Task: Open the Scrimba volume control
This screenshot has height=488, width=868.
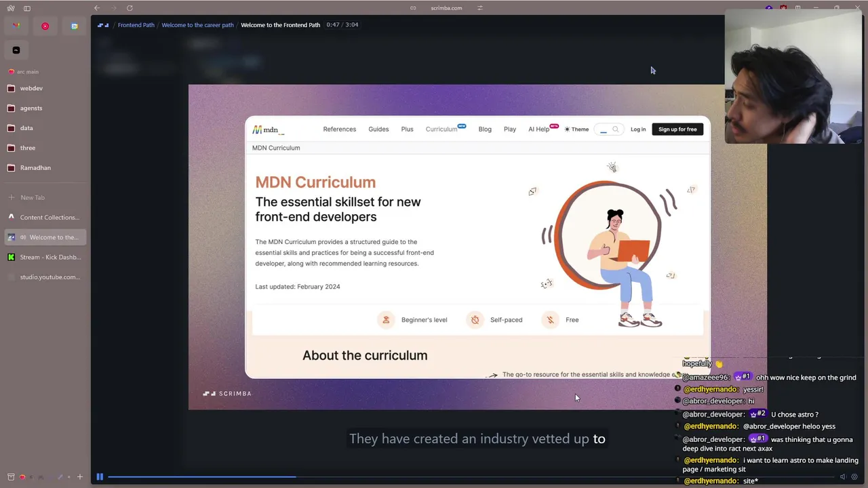Action: 843,476
